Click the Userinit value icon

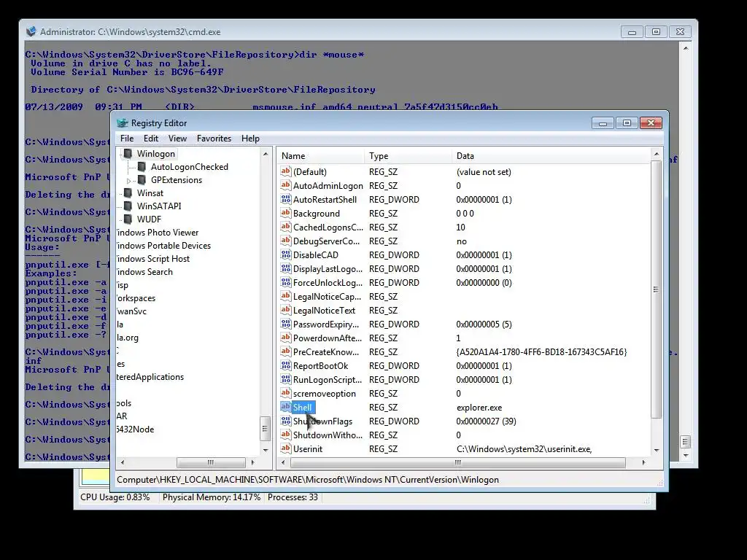[285, 448]
